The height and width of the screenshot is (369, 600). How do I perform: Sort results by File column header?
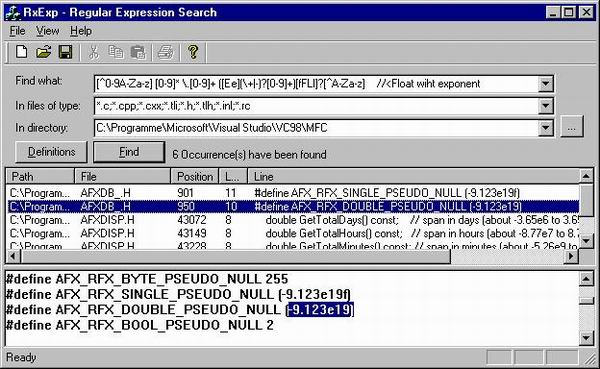click(122, 176)
